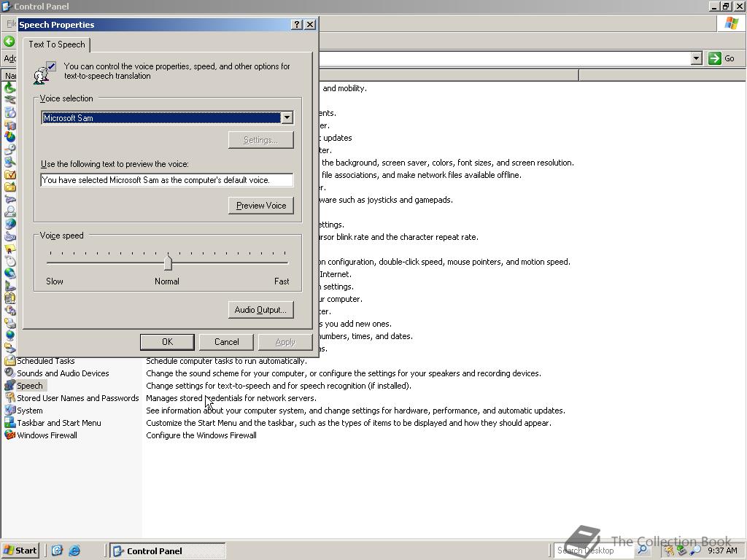
Task: Click the Speech icon in Control Panel list
Action: (x=9, y=385)
